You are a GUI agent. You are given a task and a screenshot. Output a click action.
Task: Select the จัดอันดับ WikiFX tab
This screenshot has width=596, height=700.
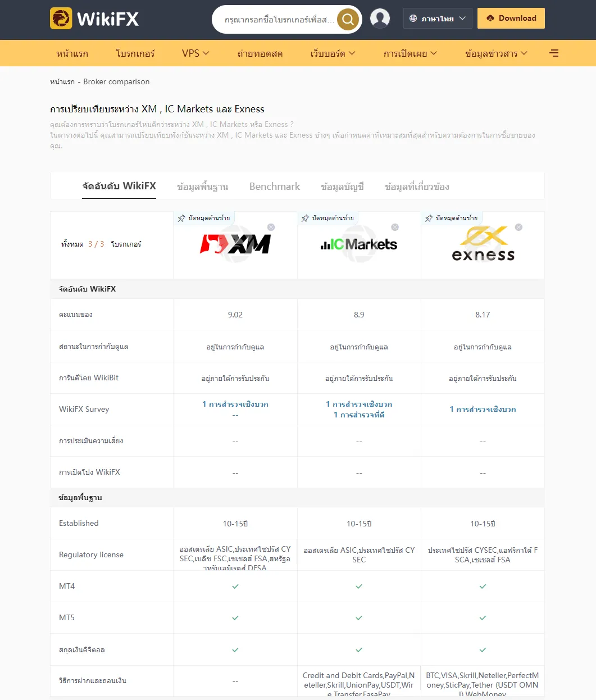click(x=119, y=186)
